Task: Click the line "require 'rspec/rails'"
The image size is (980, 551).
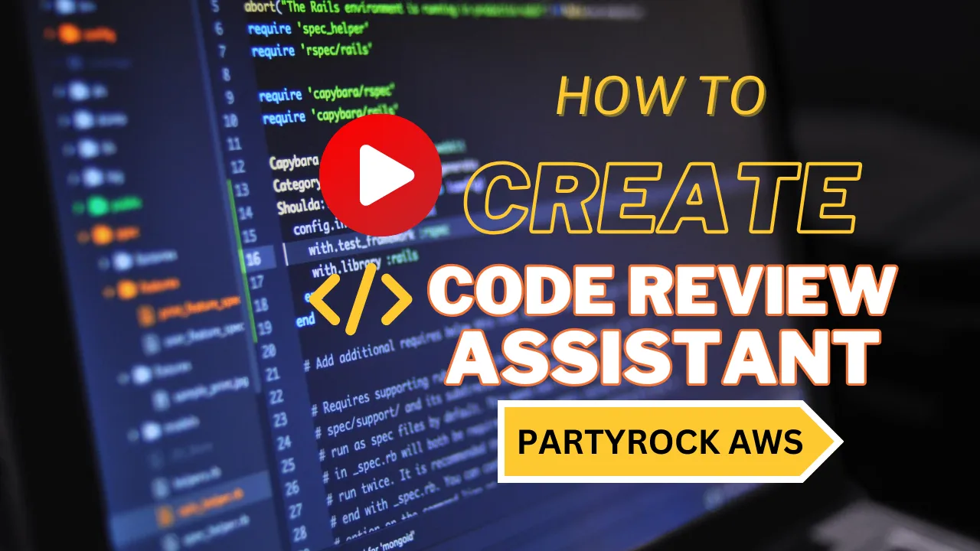Action: coord(312,50)
